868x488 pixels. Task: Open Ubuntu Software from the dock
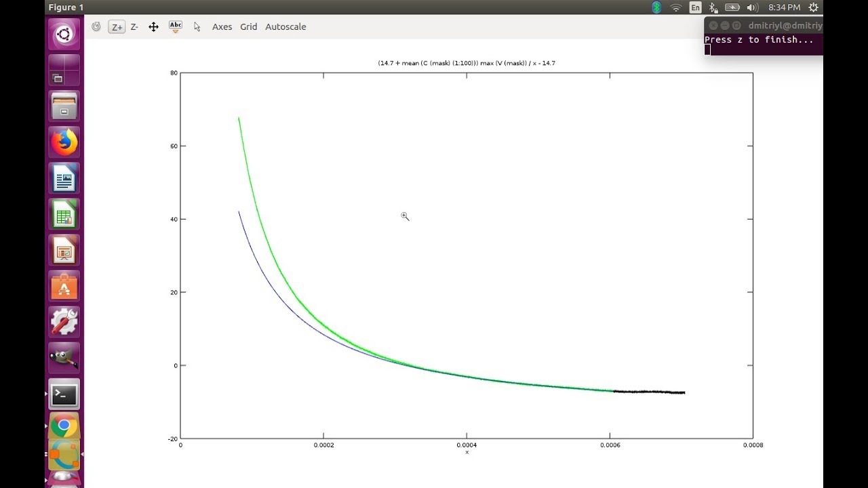click(64, 286)
